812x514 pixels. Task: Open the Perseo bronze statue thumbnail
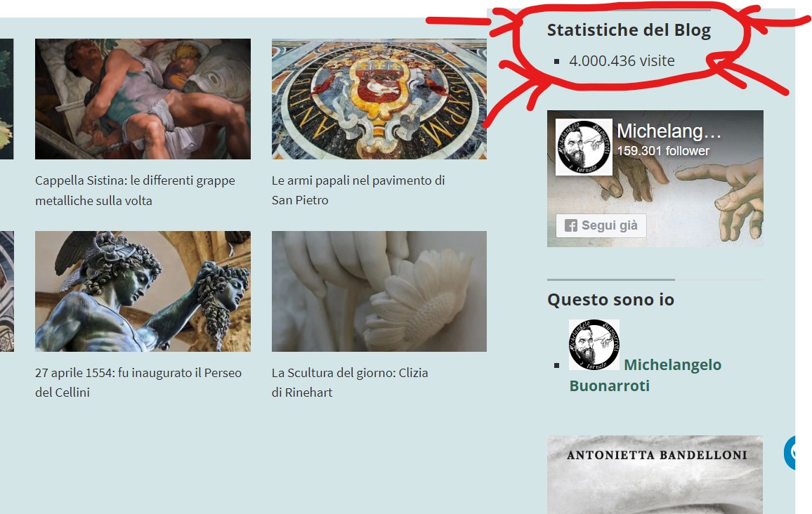(x=143, y=291)
